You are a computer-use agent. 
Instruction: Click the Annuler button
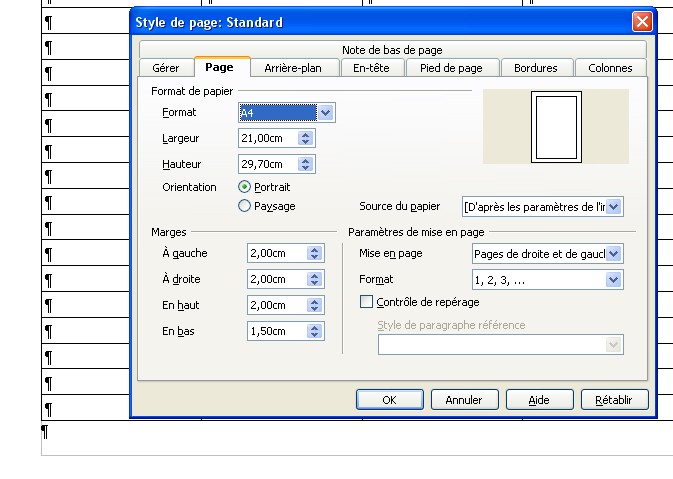[x=464, y=400]
